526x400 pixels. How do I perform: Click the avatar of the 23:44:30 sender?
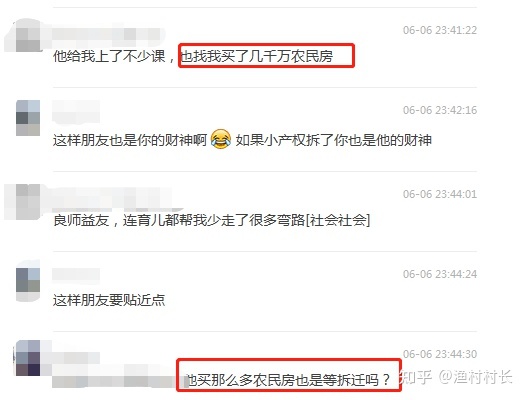(28, 358)
